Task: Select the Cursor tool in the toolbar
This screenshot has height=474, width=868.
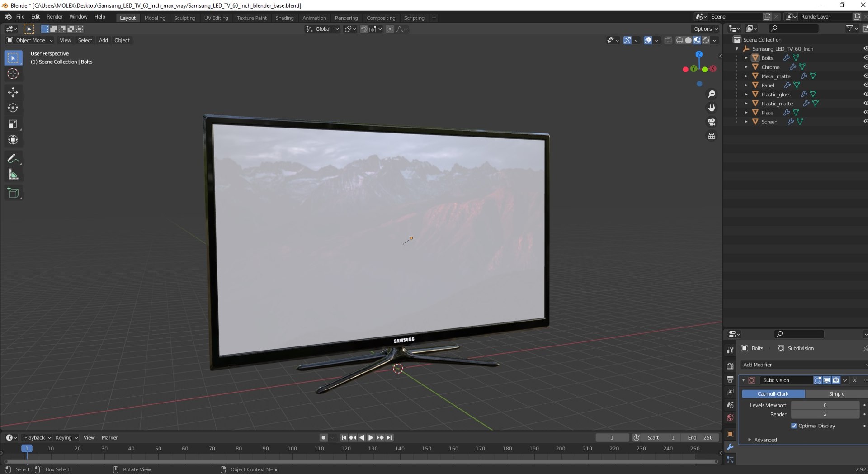Action: point(13,74)
